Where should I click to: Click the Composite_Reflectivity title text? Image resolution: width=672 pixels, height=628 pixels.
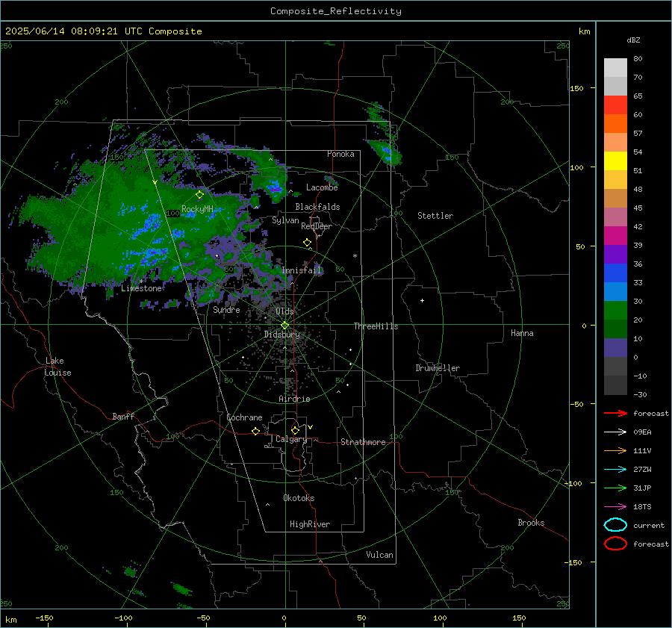[x=336, y=11]
